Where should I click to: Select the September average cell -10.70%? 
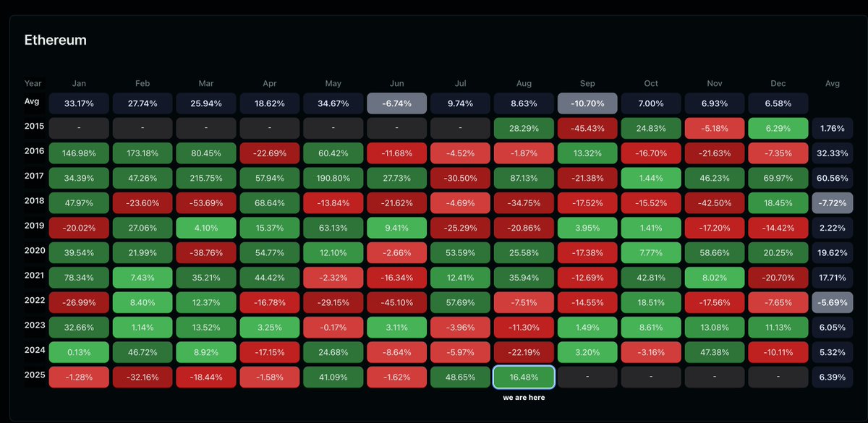[587, 104]
